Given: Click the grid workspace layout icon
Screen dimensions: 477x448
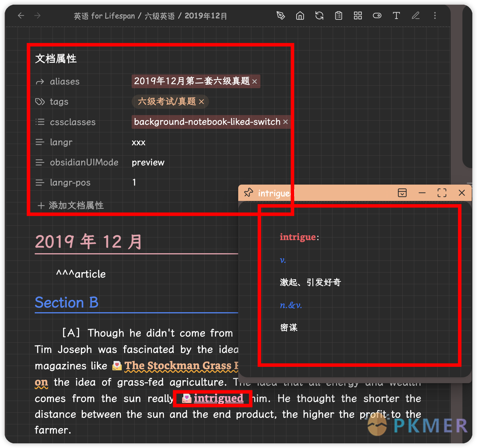Looking at the screenshot, I should click(358, 15).
